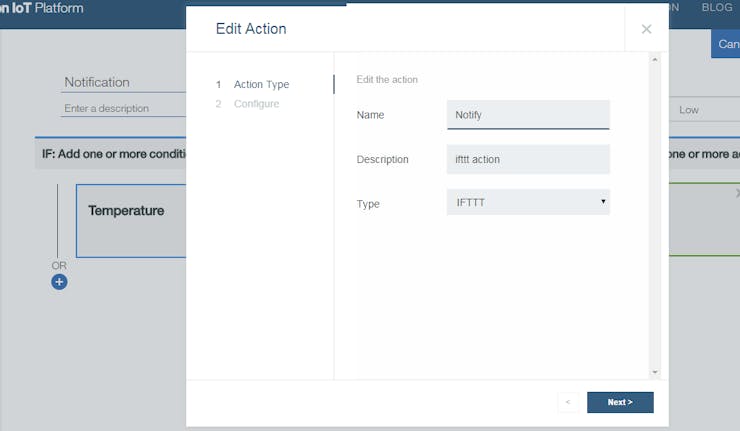The height and width of the screenshot is (431, 740).
Task: Edit the Description field with ifttt action
Action: coord(528,160)
